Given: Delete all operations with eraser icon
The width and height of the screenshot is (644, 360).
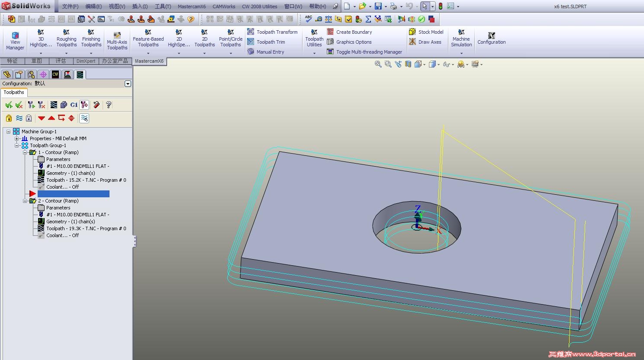Looking at the screenshot, I should click(x=97, y=105).
